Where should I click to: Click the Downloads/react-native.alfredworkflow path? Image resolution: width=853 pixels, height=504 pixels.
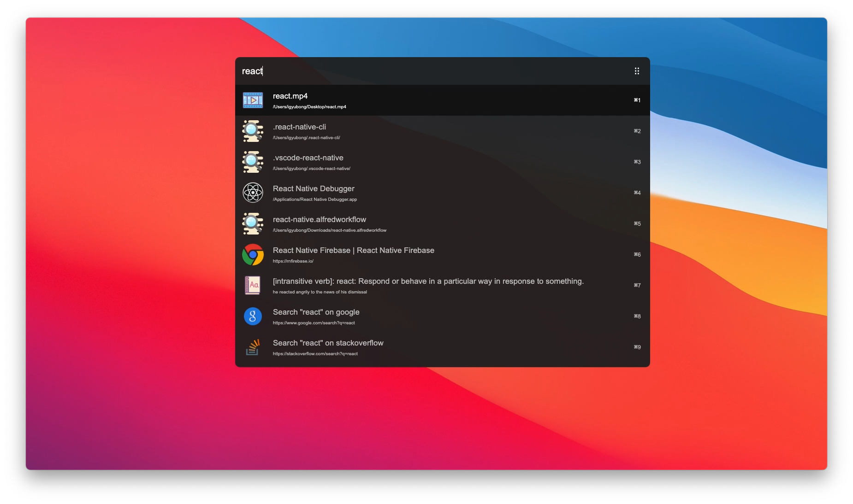pyautogui.click(x=330, y=230)
